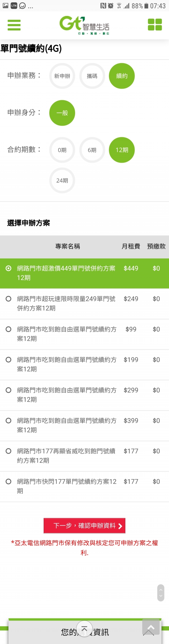
Task: Tap the alarm clock status icon
Action: click(x=110, y=6)
